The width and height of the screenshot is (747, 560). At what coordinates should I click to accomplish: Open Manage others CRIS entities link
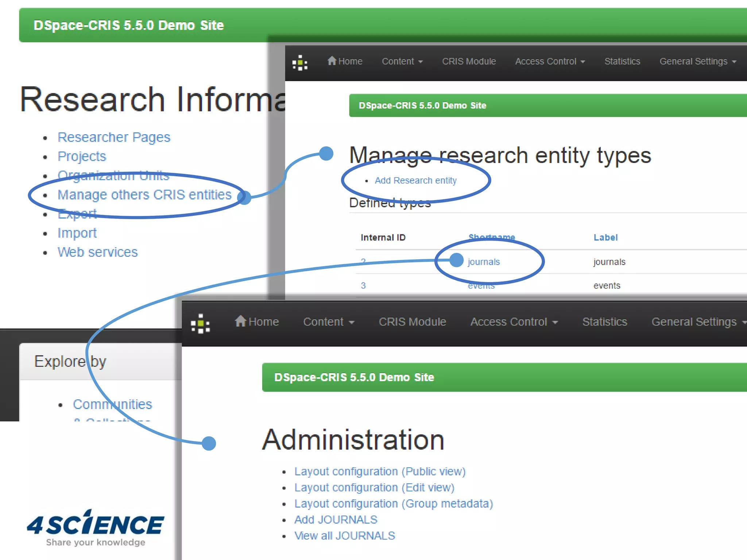tap(144, 195)
